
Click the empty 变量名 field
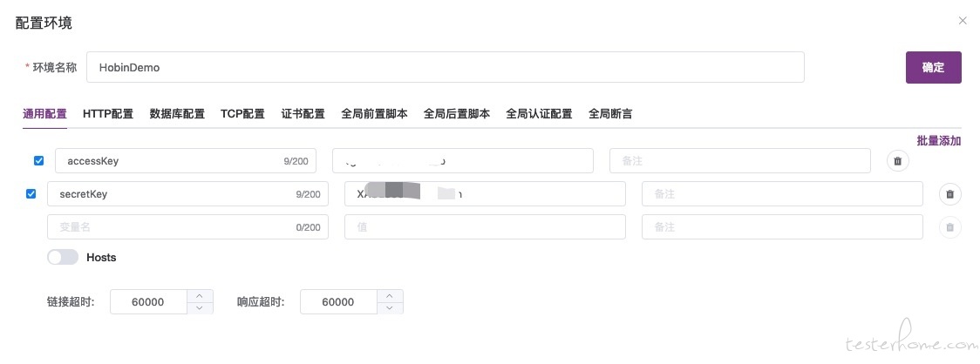pos(187,227)
